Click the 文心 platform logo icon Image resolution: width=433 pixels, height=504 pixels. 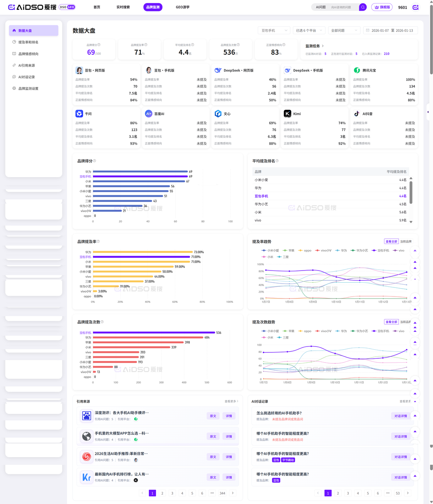[x=218, y=113]
